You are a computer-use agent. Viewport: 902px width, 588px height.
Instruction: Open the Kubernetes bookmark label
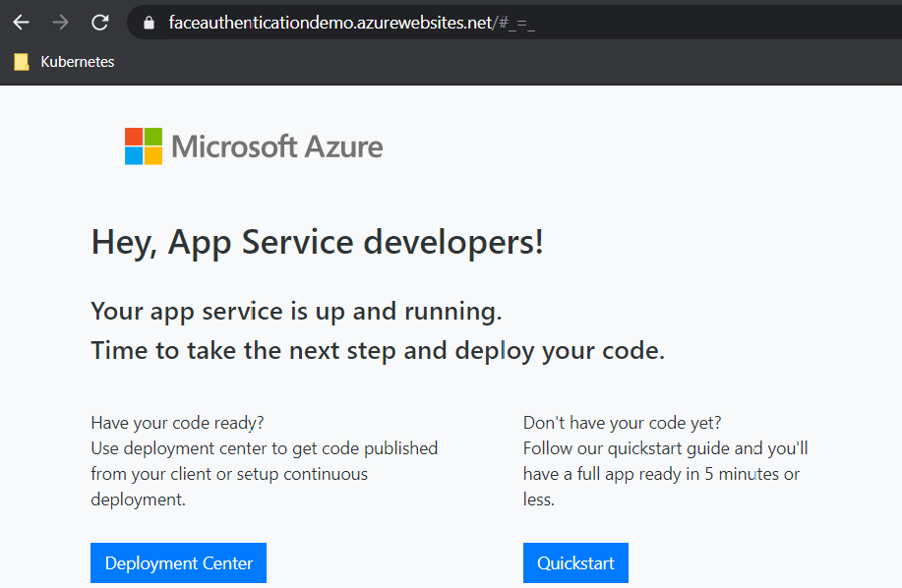(x=77, y=62)
